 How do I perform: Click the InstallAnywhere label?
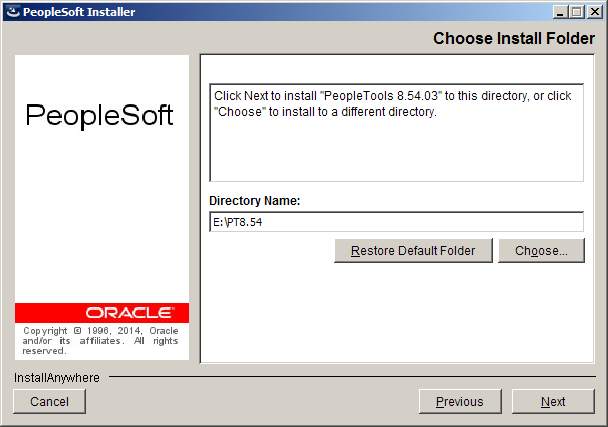pos(57,378)
